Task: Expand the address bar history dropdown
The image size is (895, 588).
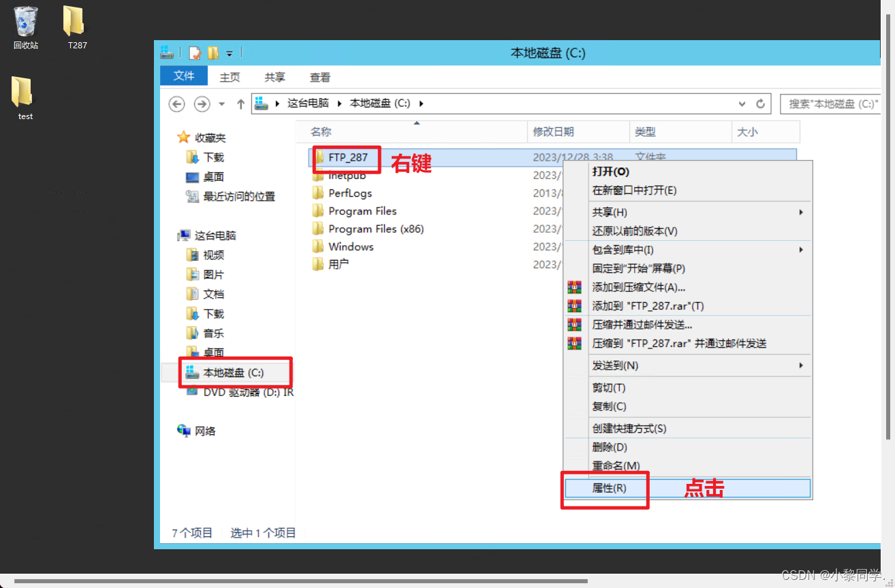Action: click(742, 104)
